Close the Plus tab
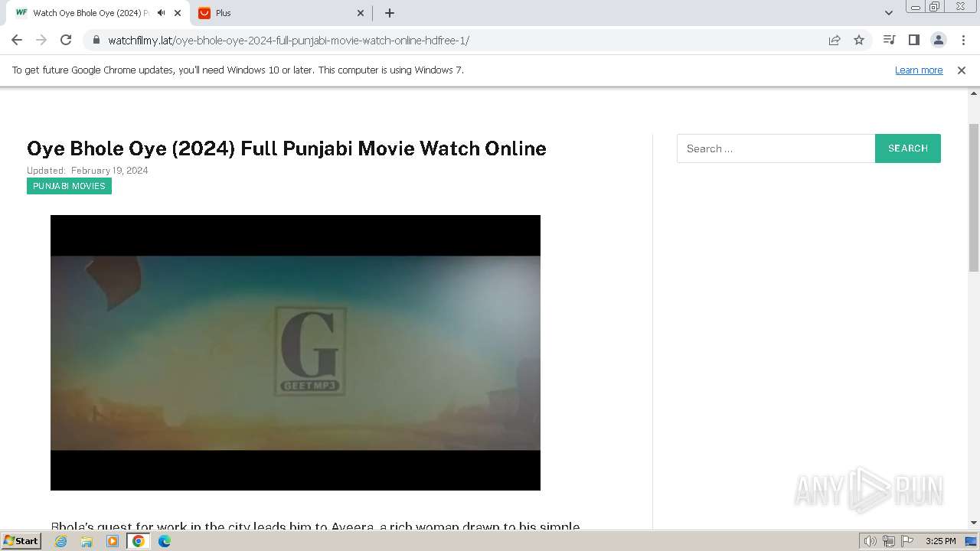980x551 pixels. coord(361,13)
